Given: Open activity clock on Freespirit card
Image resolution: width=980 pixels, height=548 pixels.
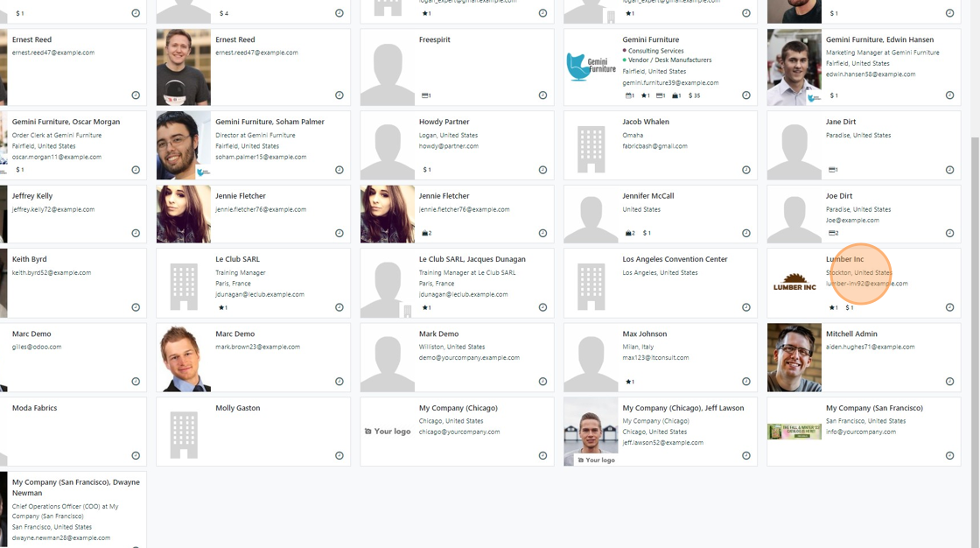Looking at the screenshot, I should pos(542,95).
